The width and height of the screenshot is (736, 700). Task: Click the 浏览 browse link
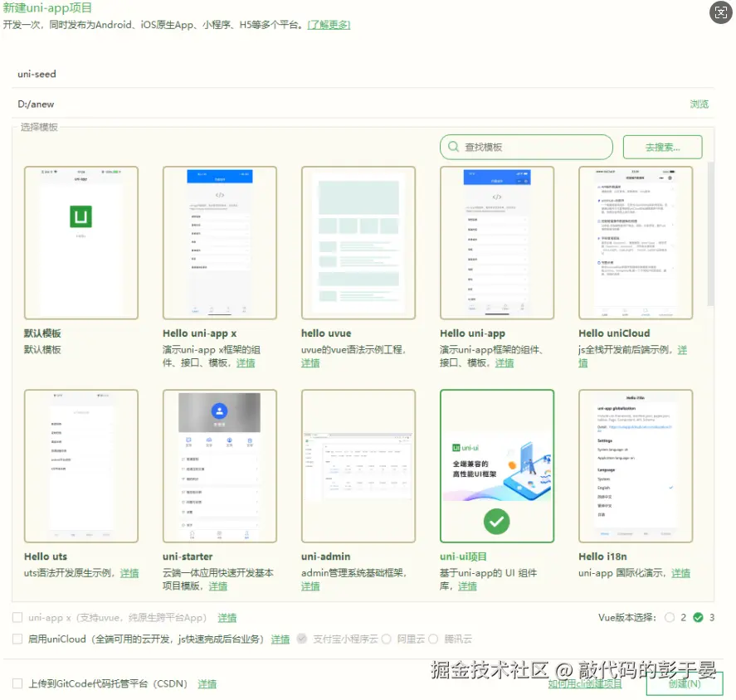(699, 105)
